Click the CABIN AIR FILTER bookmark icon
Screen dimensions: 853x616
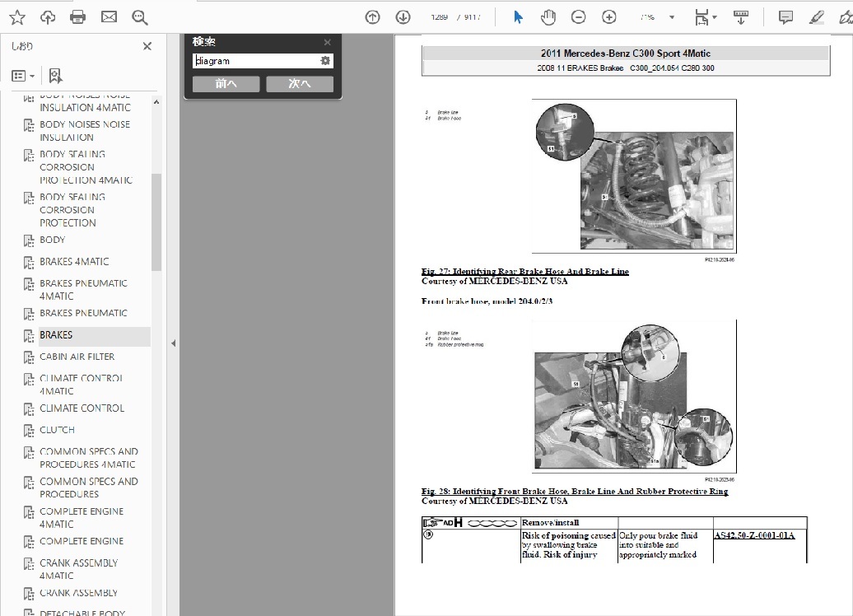coord(29,357)
